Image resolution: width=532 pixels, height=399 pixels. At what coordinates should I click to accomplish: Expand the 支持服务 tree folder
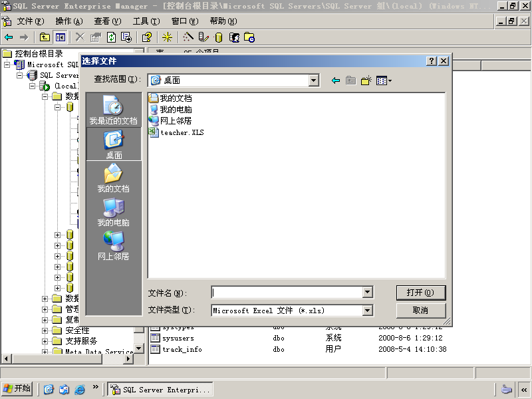point(45,341)
